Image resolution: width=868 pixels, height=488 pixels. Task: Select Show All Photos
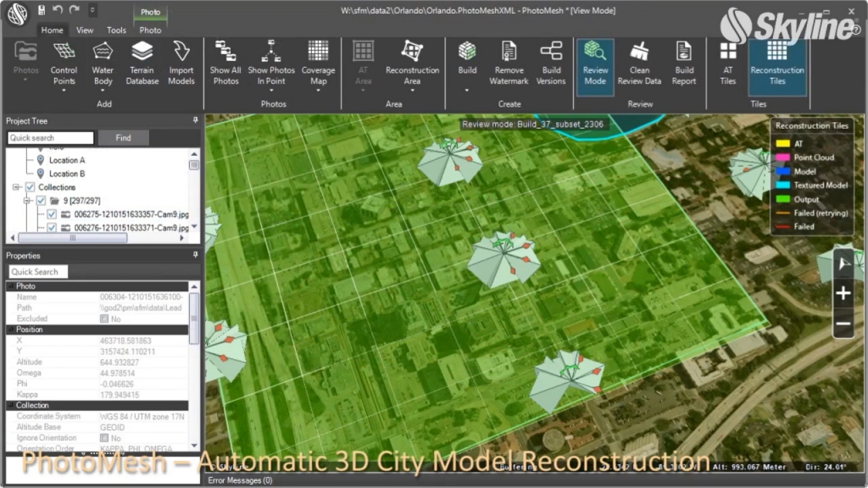click(225, 62)
